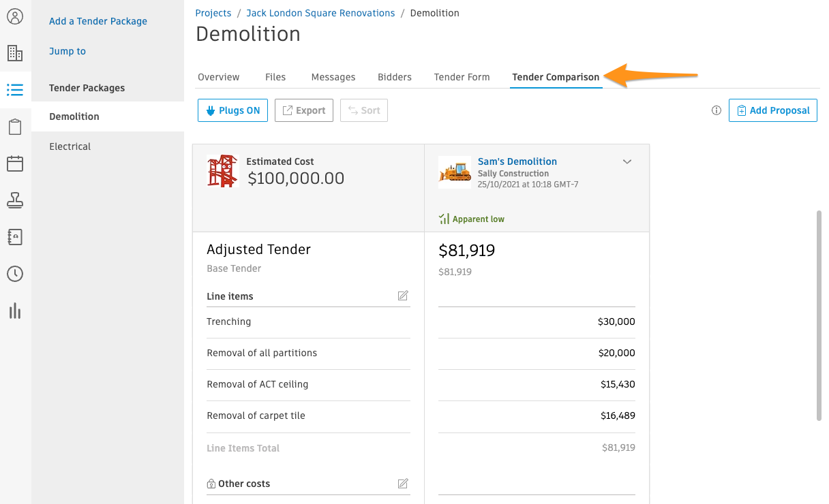
Task: Open the stamp icon in left rail
Action: tap(15, 200)
